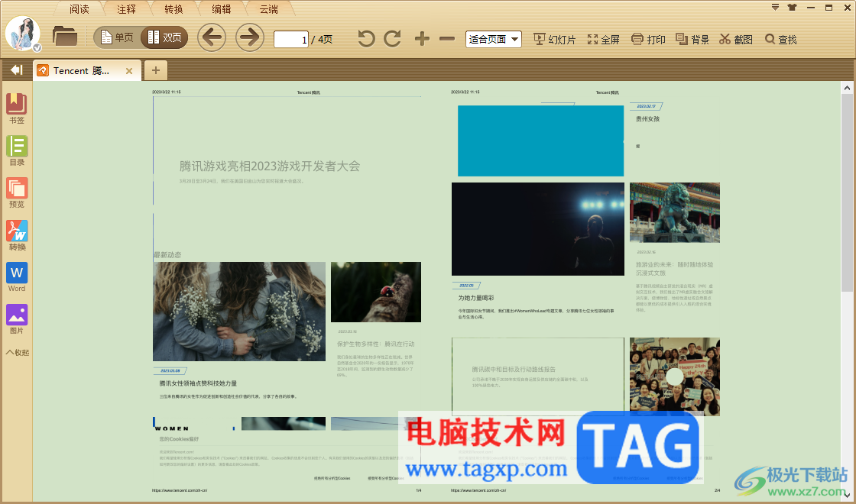Click the headline 腾讯游戏亮相2023游戏开发者大会
The width and height of the screenshot is (856, 504).
click(x=270, y=166)
